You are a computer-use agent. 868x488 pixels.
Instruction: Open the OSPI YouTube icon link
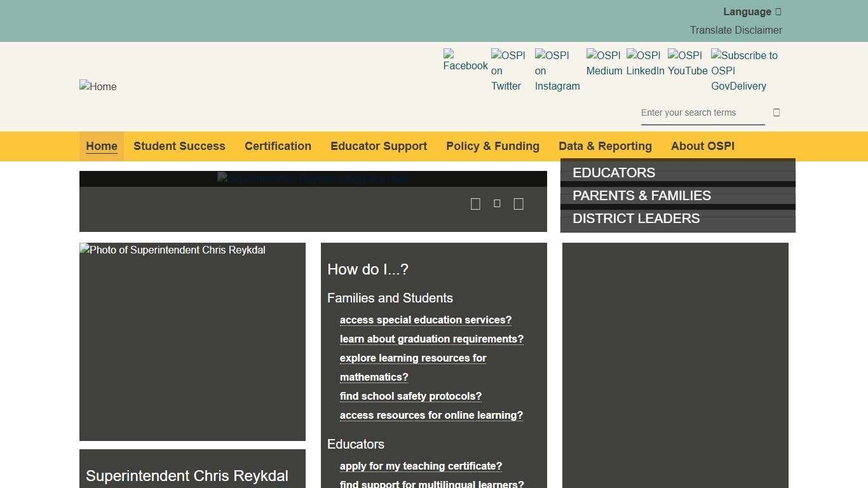[x=687, y=63]
